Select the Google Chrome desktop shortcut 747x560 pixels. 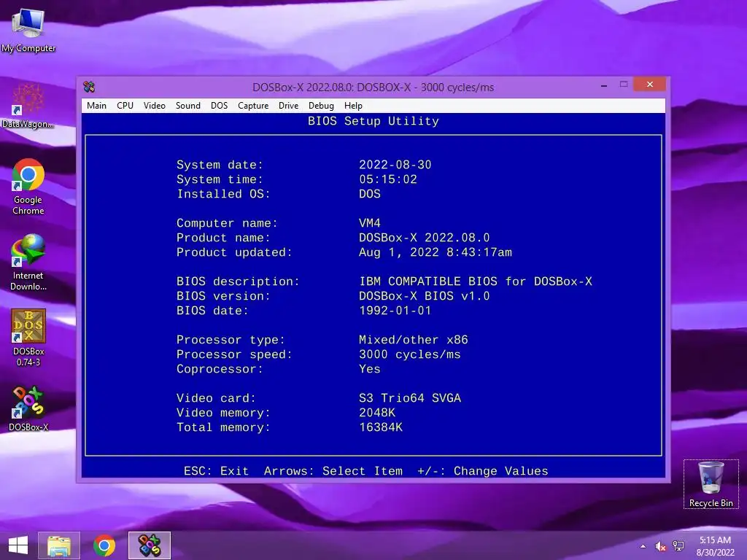pos(28,187)
